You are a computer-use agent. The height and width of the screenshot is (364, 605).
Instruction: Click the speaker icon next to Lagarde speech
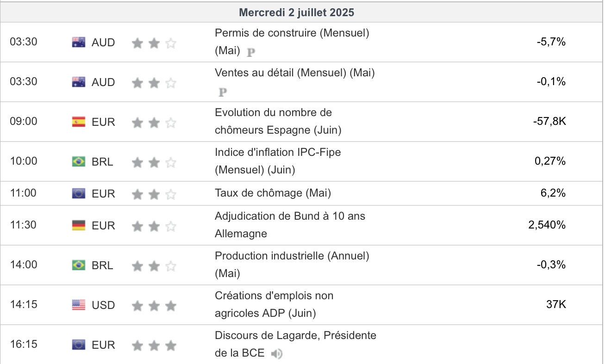pos(277,354)
